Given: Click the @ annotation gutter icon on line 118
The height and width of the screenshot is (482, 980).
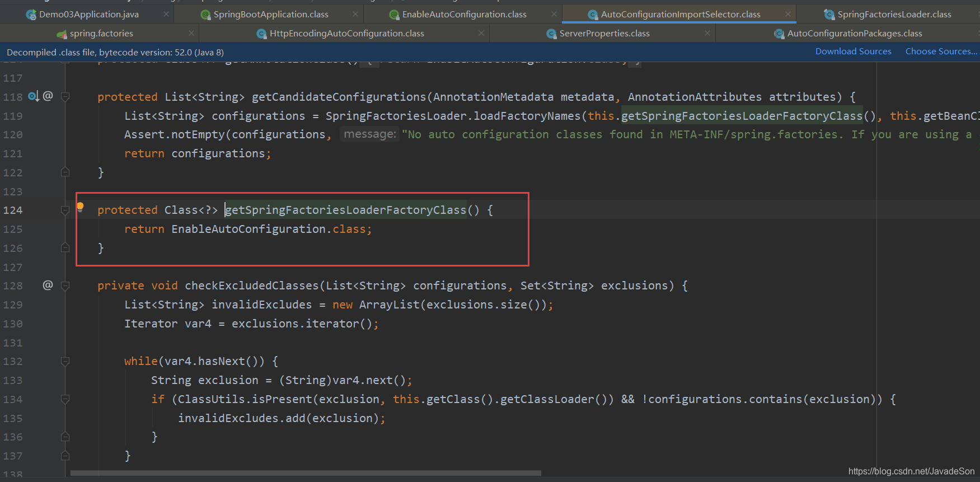Looking at the screenshot, I should click(48, 96).
